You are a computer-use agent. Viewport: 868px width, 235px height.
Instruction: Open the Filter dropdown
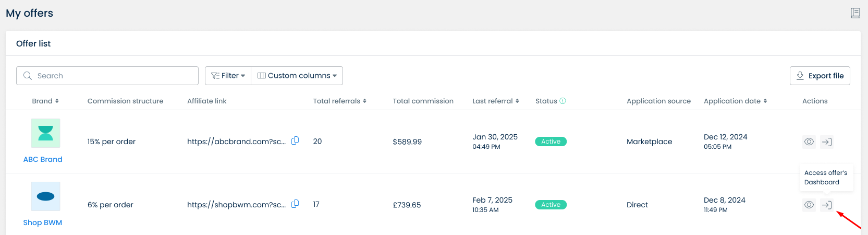(x=228, y=76)
